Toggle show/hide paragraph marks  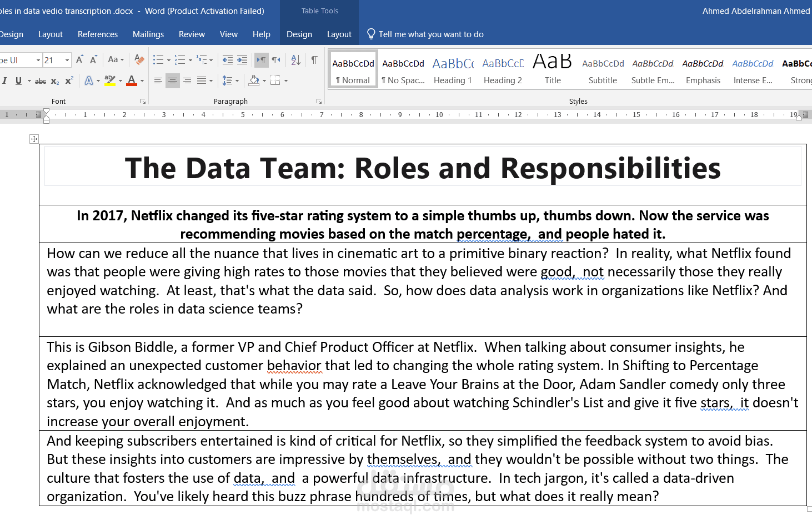(314, 60)
